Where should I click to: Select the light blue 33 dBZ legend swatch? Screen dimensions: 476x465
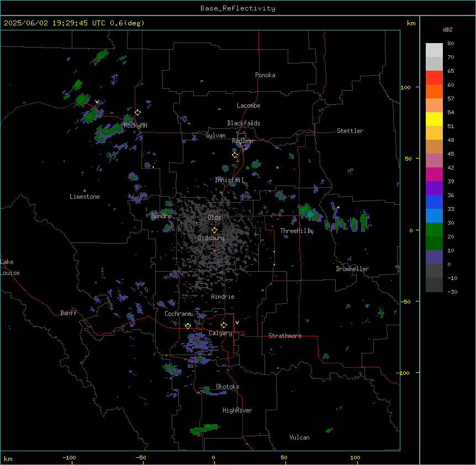(434, 216)
